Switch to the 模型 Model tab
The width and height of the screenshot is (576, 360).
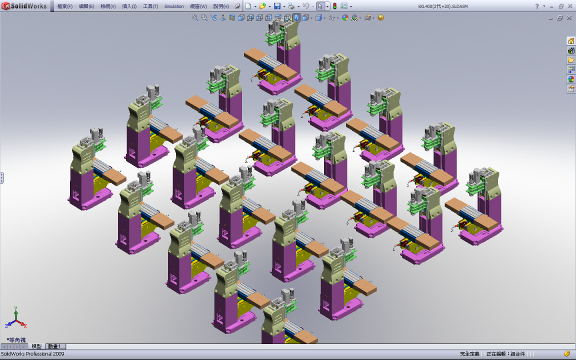pos(36,346)
